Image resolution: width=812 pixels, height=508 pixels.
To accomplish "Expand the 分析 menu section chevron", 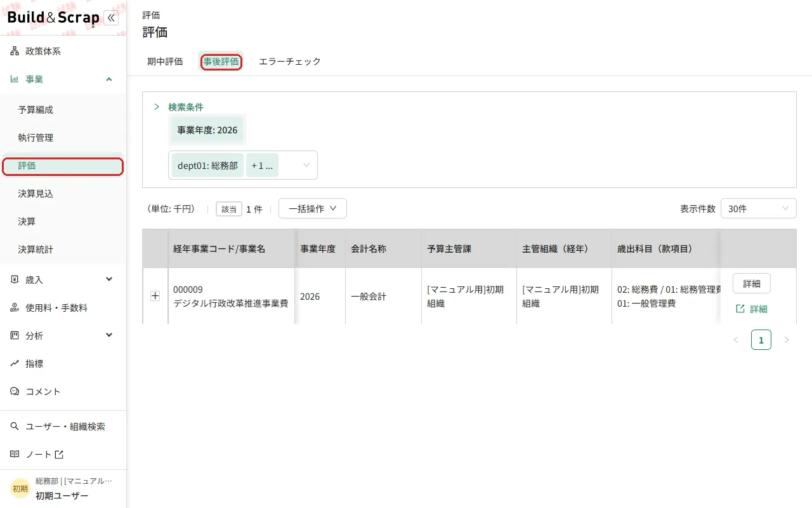I will point(109,335).
